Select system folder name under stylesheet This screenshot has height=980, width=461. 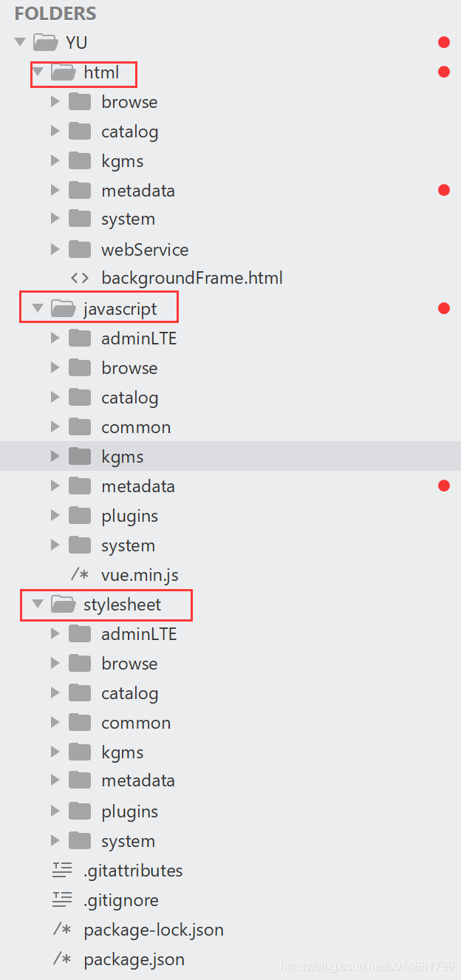tap(129, 841)
